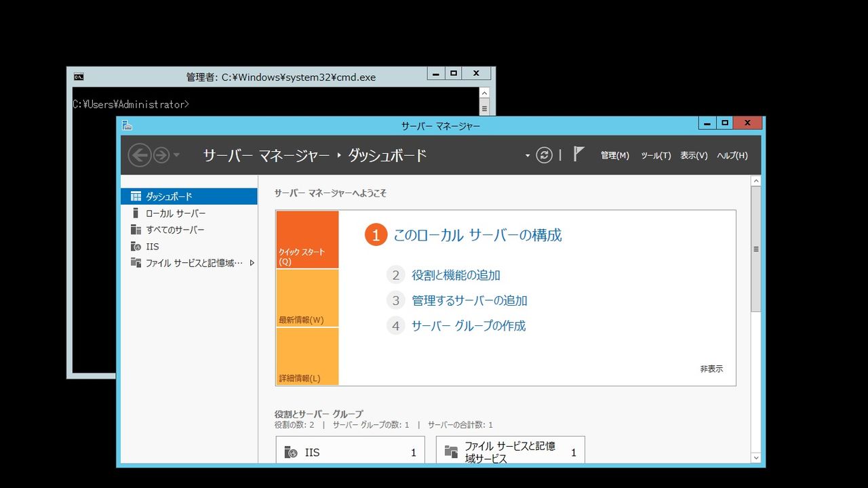This screenshot has width=868, height=488.
Task: Click the サーバー グループの数: 1 text
Action: (371, 425)
